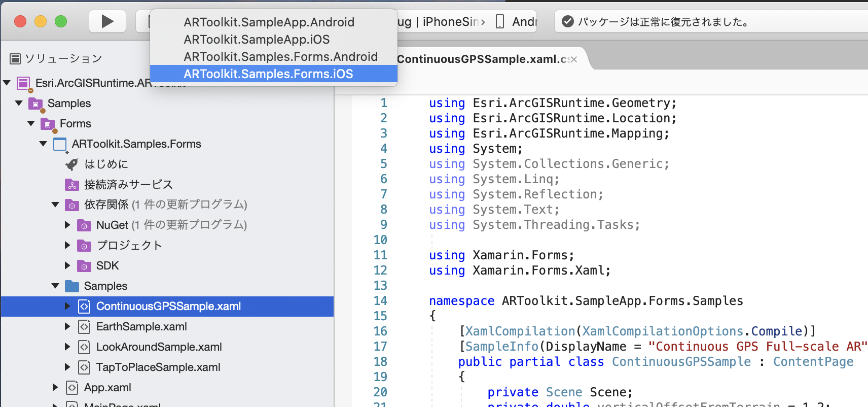Expand LookAroundSample.xaml nested files
The image size is (868, 407).
pyautogui.click(x=67, y=347)
